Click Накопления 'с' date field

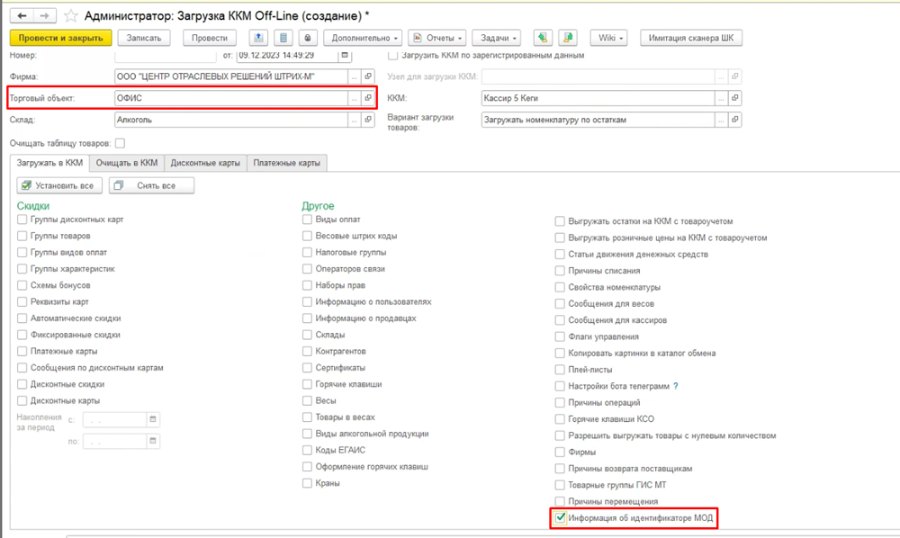tap(115, 420)
